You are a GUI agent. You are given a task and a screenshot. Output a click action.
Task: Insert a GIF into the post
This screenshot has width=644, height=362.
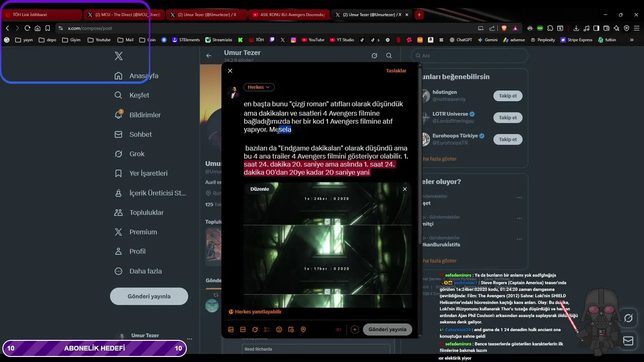[x=243, y=329]
